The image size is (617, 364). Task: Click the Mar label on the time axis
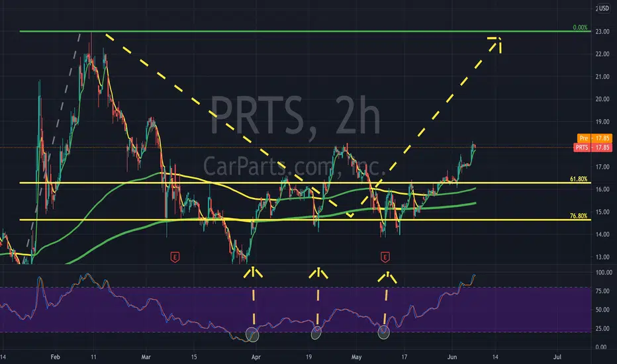(146, 357)
